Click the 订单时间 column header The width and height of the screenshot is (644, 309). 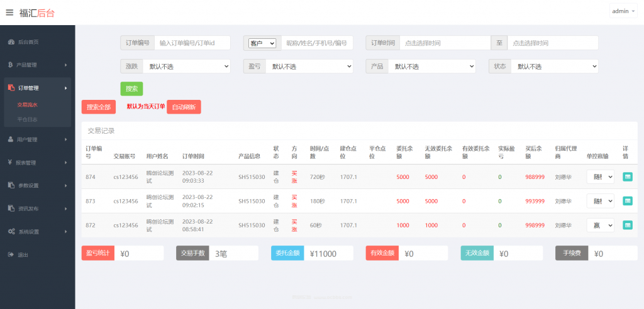click(x=194, y=156)
